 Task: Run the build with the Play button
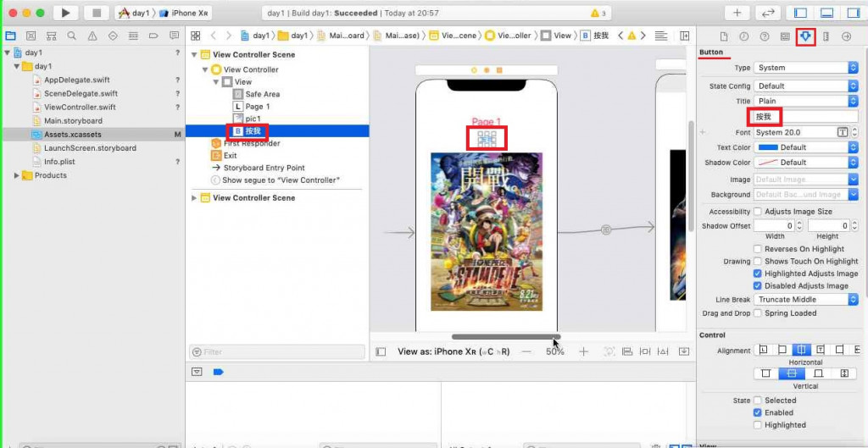65,13
